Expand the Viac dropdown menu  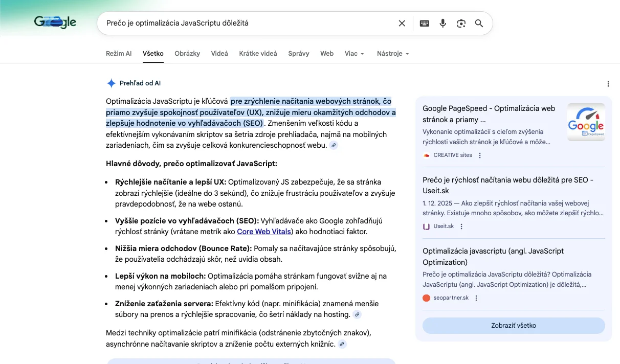(x=354, y=54)
